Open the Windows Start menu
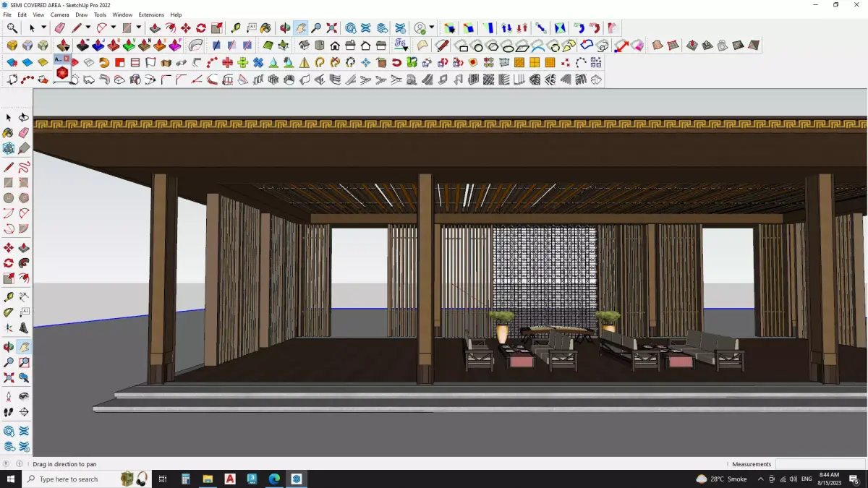This screenshot has width=868, height=488. coord(11,479)
